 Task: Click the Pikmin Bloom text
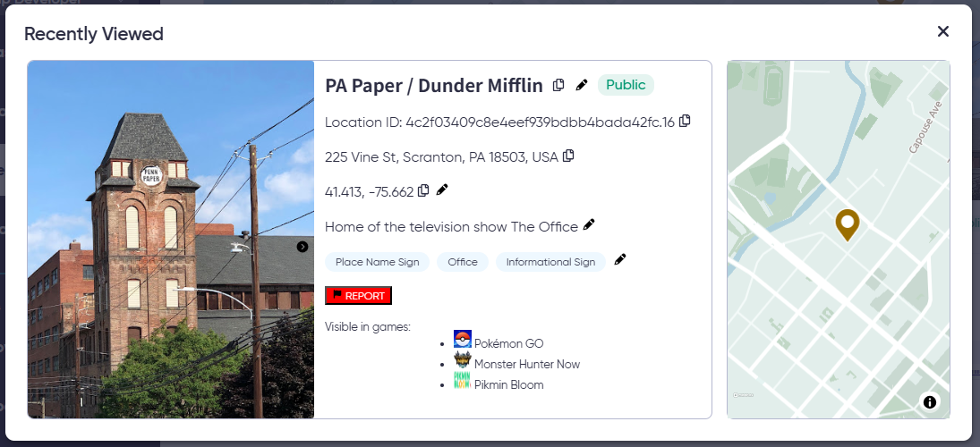point(508,384)
